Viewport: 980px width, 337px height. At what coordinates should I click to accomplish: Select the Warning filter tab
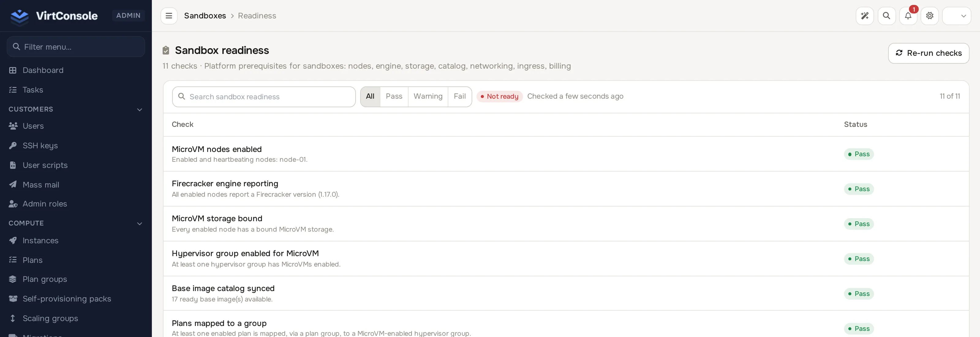(x=428, y=97)
